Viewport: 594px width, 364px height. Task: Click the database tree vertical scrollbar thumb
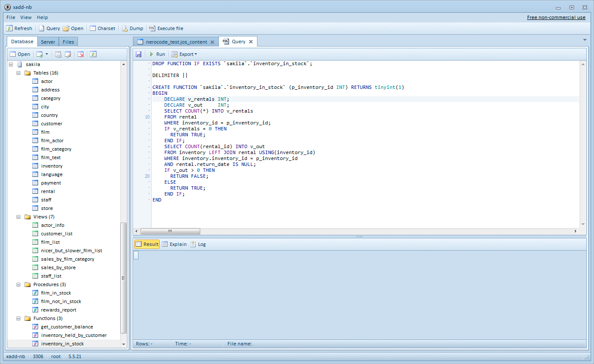124,278
